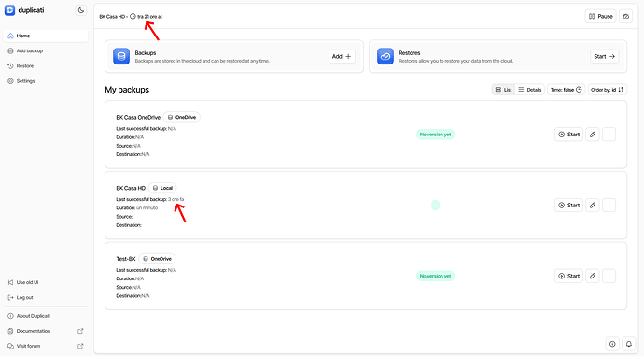Switch to List view
The image size is (644, 356).
click(504, 90)
